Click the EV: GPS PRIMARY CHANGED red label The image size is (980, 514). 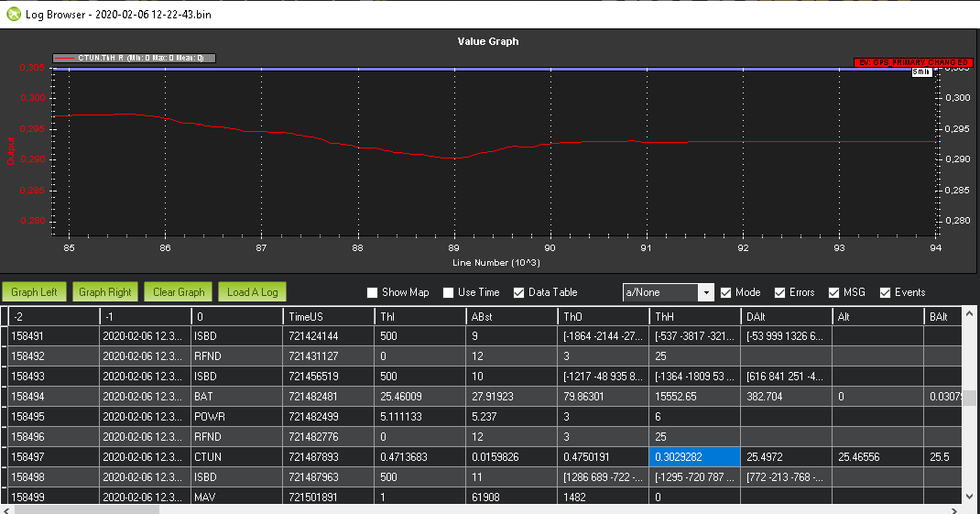(x=913, y=62)
